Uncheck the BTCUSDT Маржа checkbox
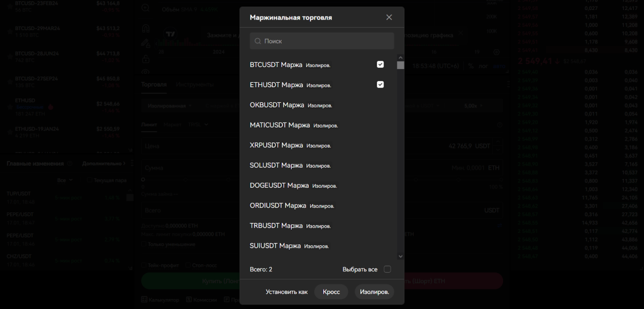 click(x=380, y=65)
